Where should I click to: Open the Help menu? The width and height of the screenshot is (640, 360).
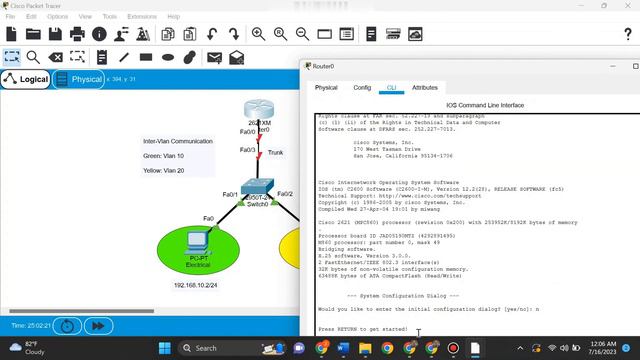pyautogui.click(x=173, y=16)
